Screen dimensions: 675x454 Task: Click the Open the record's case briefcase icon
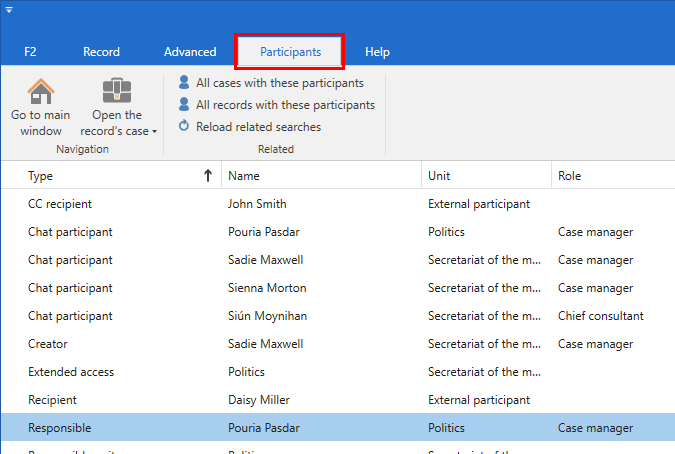point(117,91)
